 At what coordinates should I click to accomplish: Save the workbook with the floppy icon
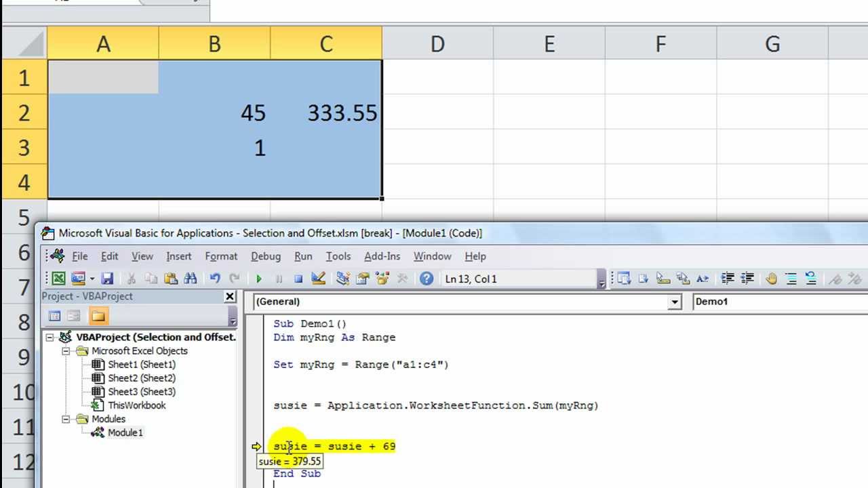pyautogui.click(x=107, y=279)
